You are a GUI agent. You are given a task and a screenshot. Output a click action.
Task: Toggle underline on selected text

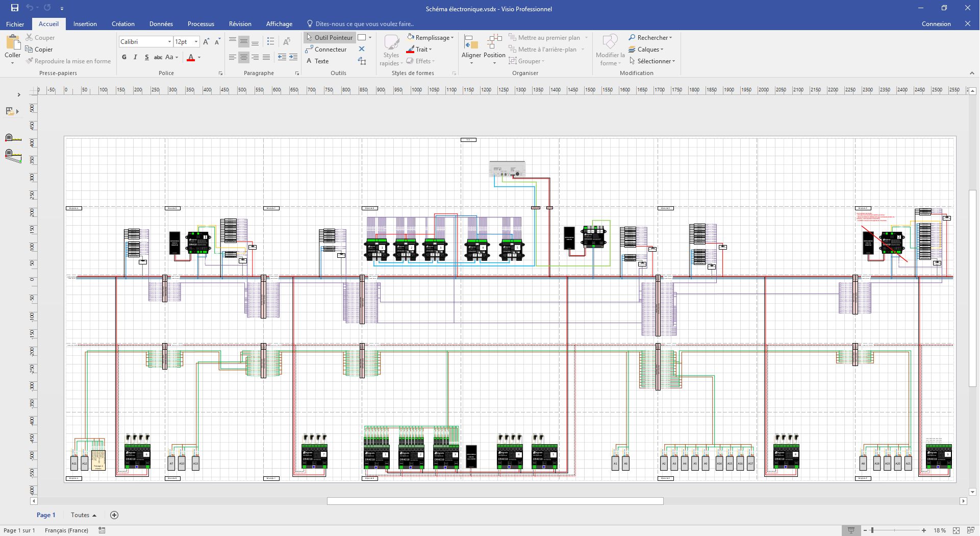click(x=146, y=57)
